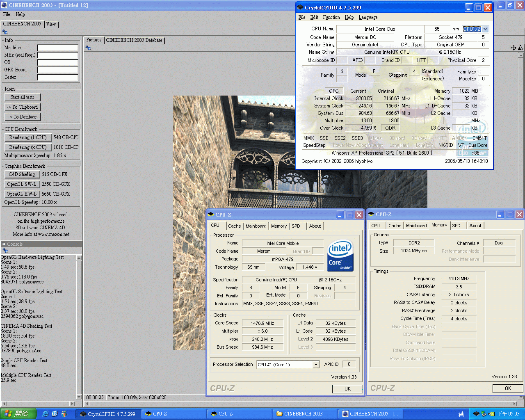Image resolution: width=525 pixels, height=420 pixels.
Task: Click the second quick launch icon beside Internet Explorer
Action: pos(55,414)
